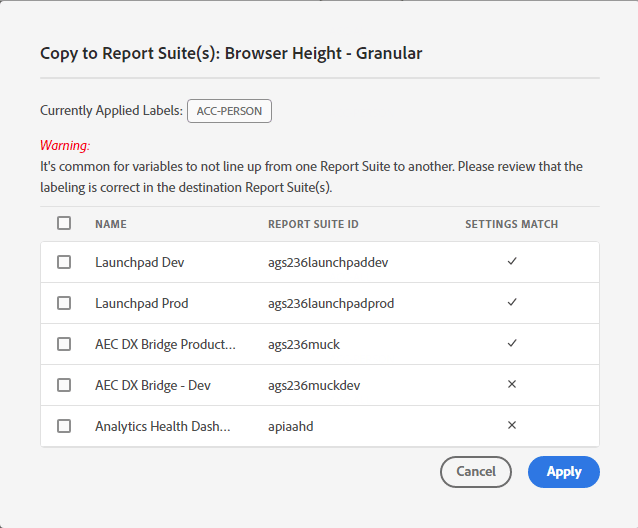The width and height of the screenshot is (638, 528).
Task: Click the Name column header
Action: pyautogui.click(x=111, y=224)
